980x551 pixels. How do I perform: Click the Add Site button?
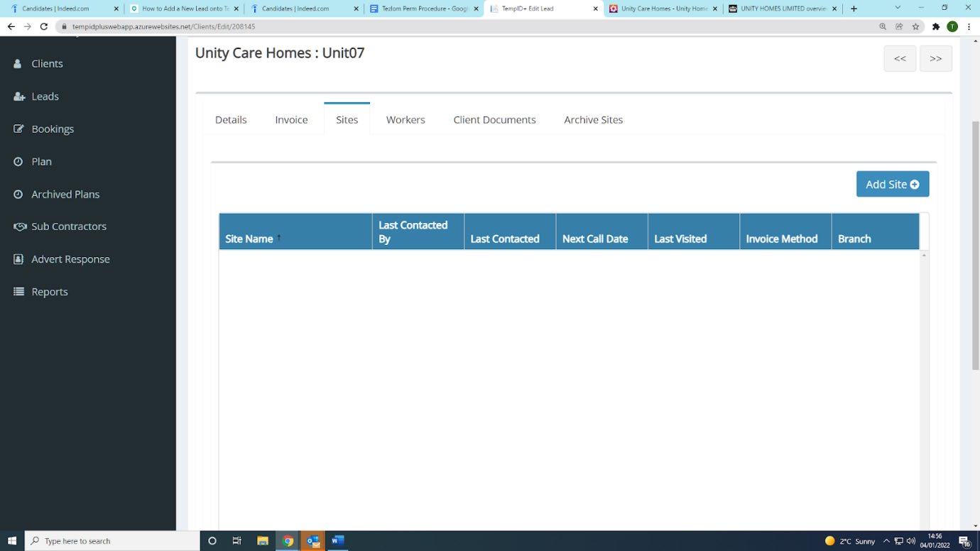tap(892, 184)
